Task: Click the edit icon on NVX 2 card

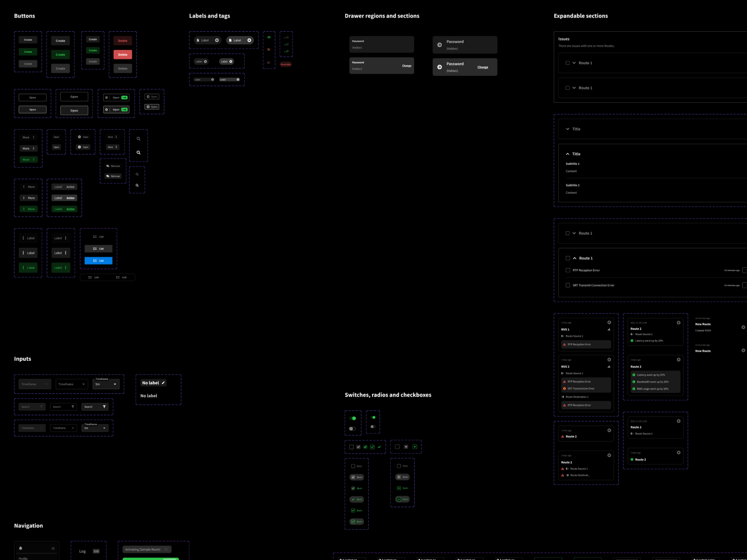Action: click(609, 367)
